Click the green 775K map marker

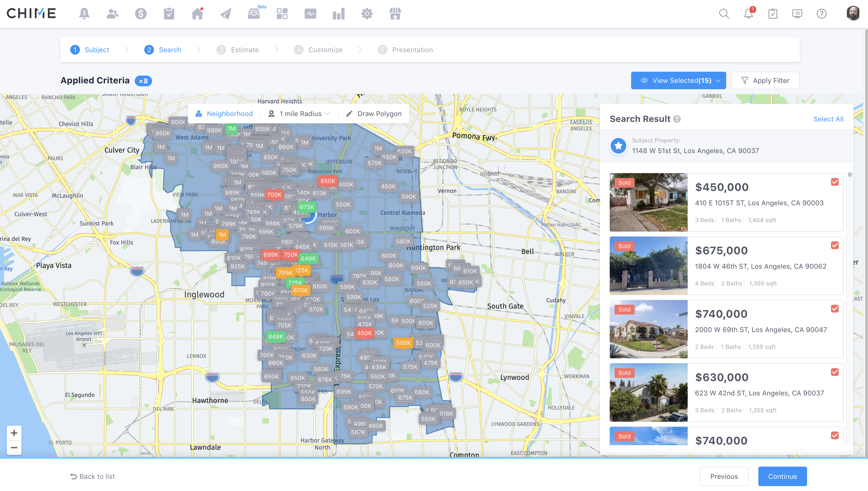click(295, 283)
